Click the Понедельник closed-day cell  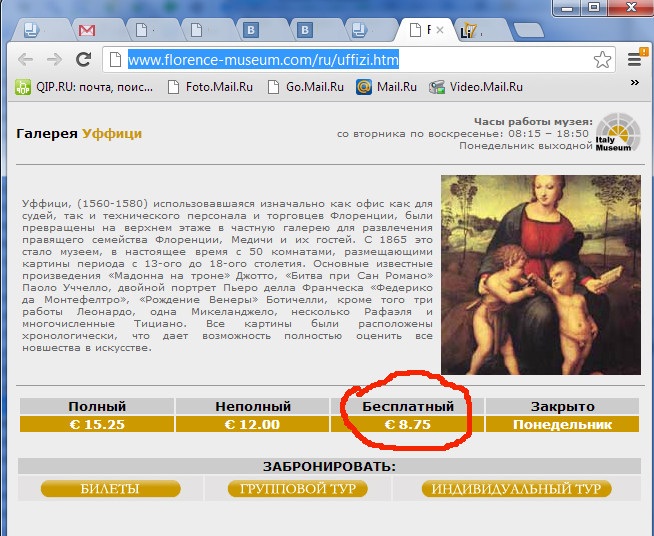(x=562, y=424)
